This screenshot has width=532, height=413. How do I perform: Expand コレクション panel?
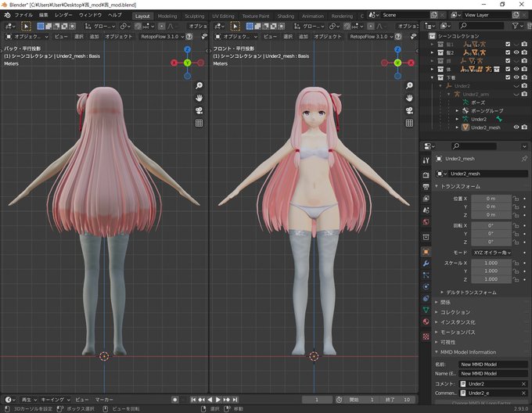point(437,312)
